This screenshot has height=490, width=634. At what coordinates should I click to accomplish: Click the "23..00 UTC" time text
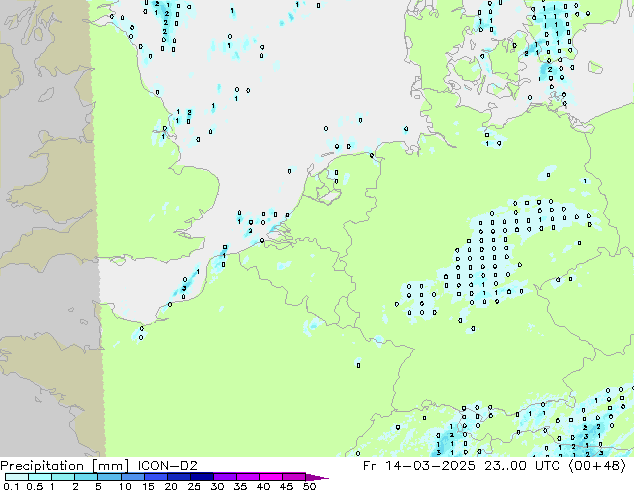(522, 466)
